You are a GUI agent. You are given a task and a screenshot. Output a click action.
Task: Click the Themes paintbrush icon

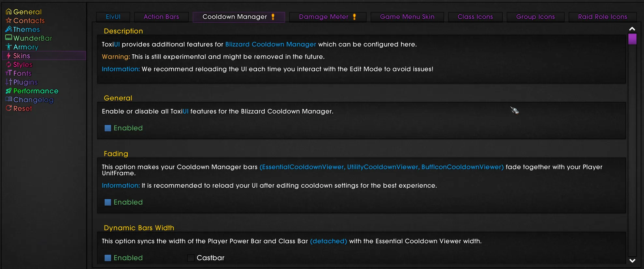coord(8,29)
